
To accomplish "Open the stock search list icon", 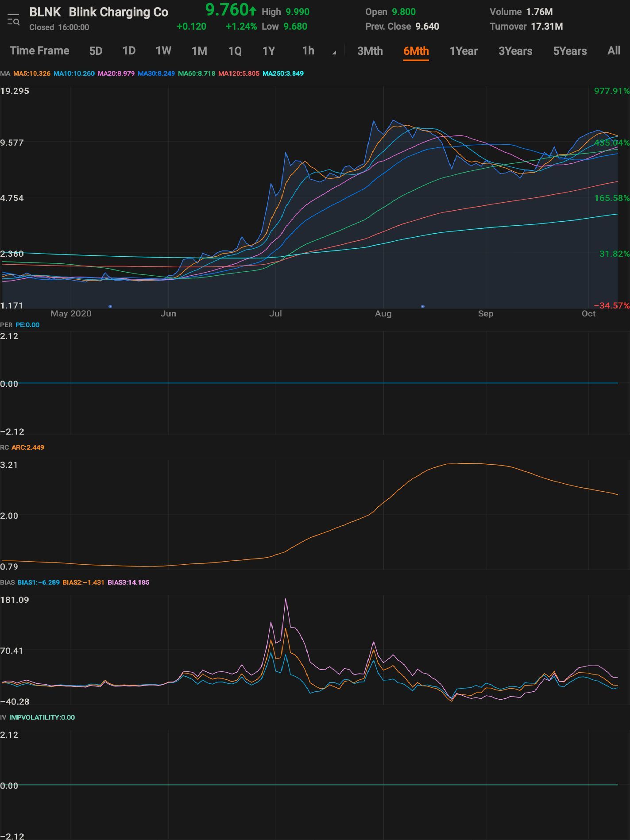I will pos(13,19).
